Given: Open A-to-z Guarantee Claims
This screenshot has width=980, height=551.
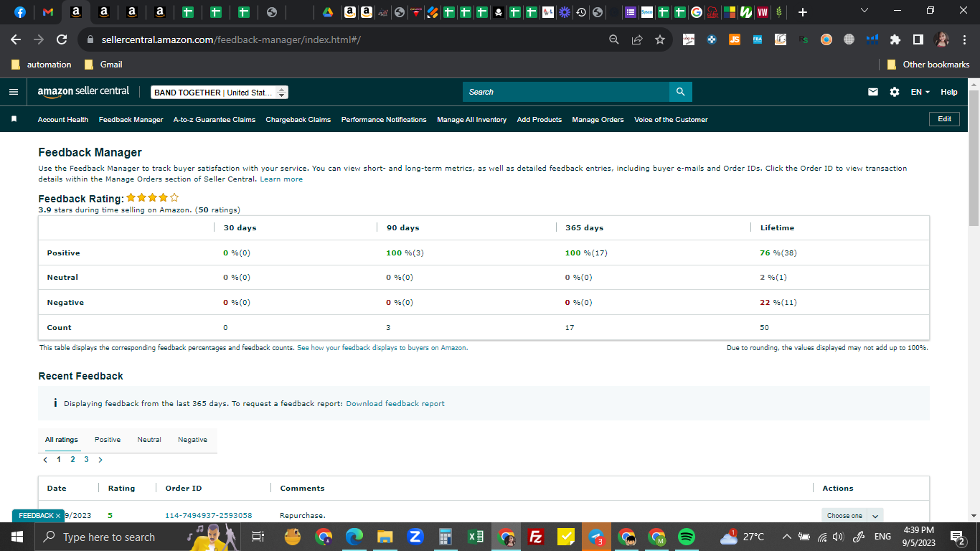Looking at the screenshot, I should [x=215, y=120].
